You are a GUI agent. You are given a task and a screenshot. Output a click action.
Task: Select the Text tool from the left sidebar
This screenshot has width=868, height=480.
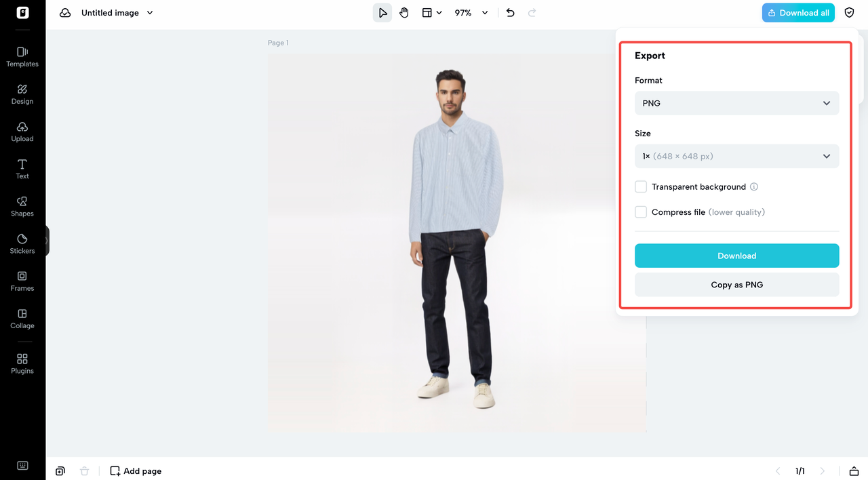22,168
